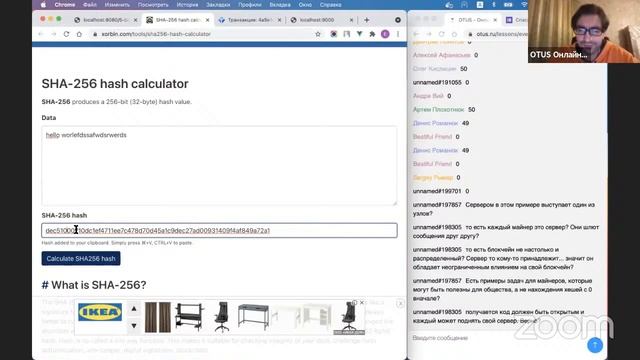Click Calculate SHA256 hash button

[81, 258]
